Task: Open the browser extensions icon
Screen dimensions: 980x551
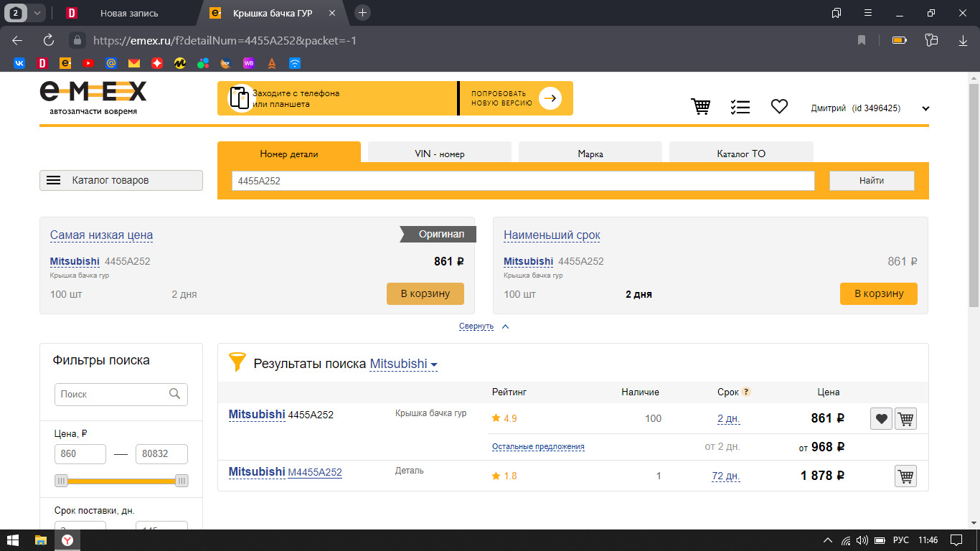Action: pos(932,40)
